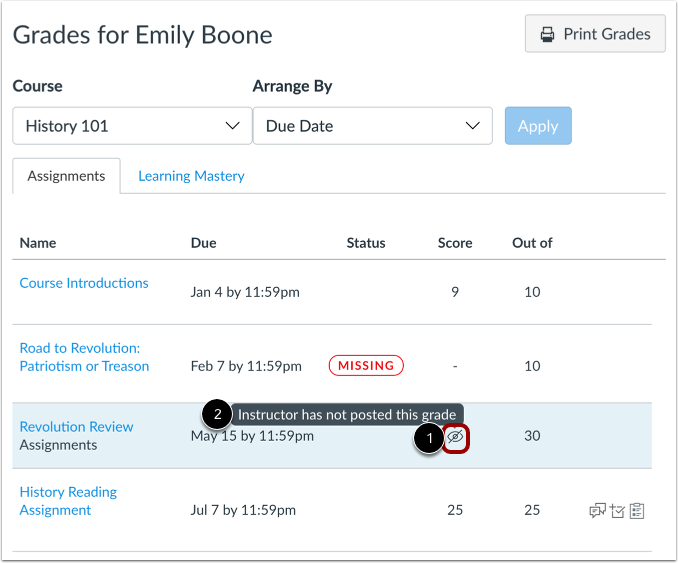This screenshot has height=563, width=678.
Task: Click the Assignments group label under Revolution Review
Action: (x=58, y=445)
